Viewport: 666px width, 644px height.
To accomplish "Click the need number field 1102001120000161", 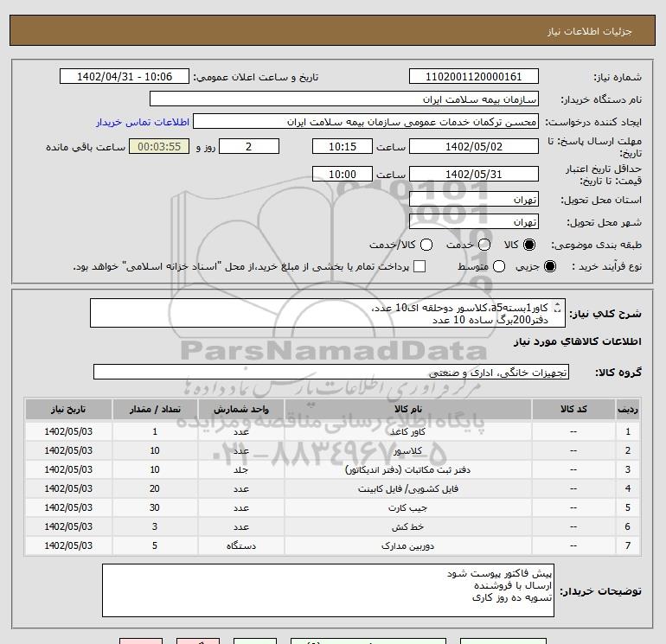I will tap(474, 77).
